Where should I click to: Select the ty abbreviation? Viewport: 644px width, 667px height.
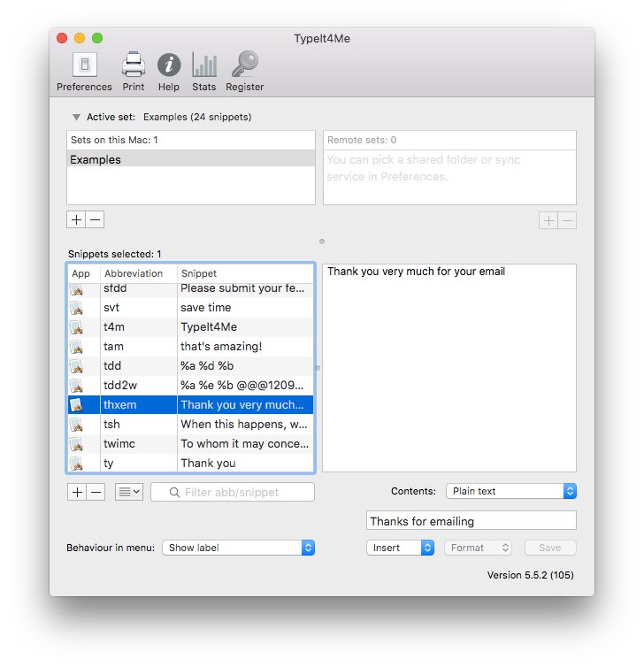pyautogui.click(x=109, y=464)
